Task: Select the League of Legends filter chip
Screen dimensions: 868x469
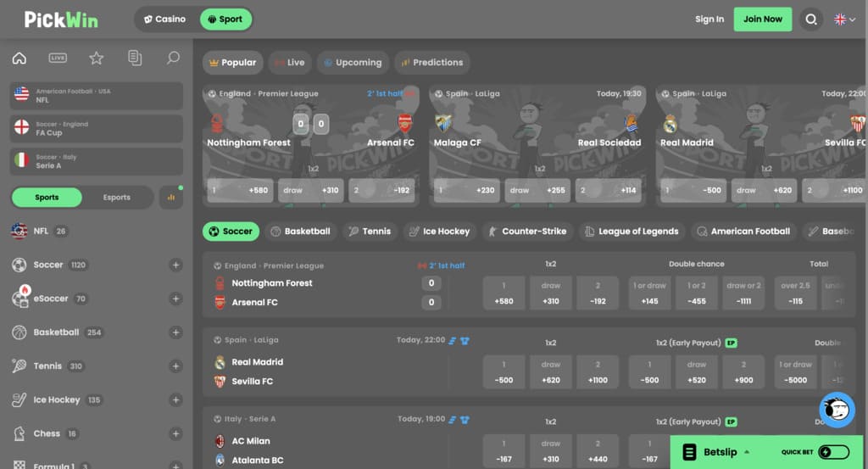Action: point(632,232)
